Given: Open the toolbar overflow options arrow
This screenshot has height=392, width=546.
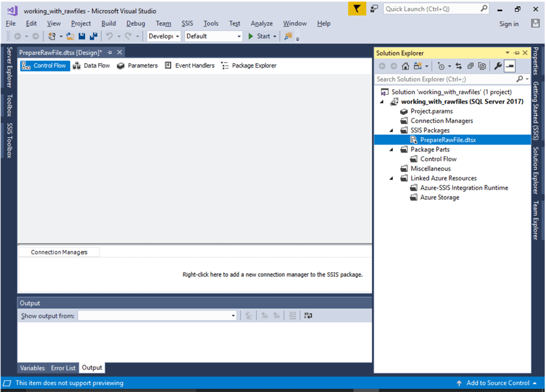Looking at the screenshot, I should (x=298, y=38).
